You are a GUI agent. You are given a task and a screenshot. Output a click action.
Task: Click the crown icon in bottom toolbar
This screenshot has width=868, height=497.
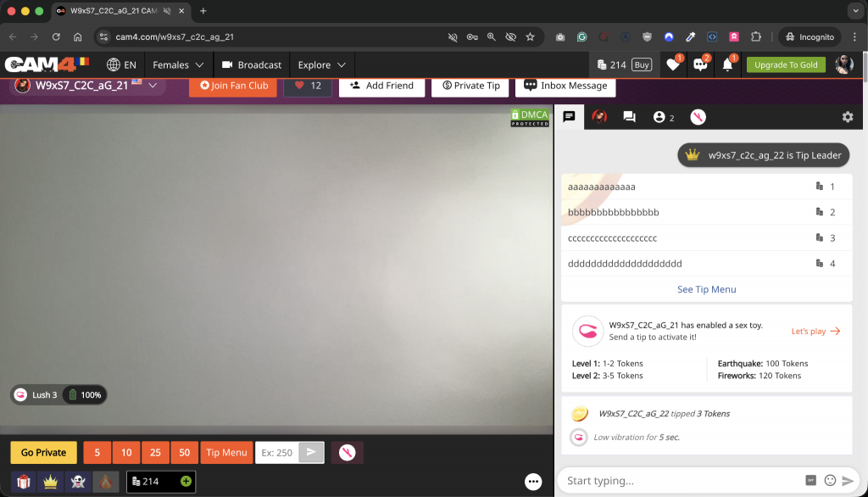50,481
